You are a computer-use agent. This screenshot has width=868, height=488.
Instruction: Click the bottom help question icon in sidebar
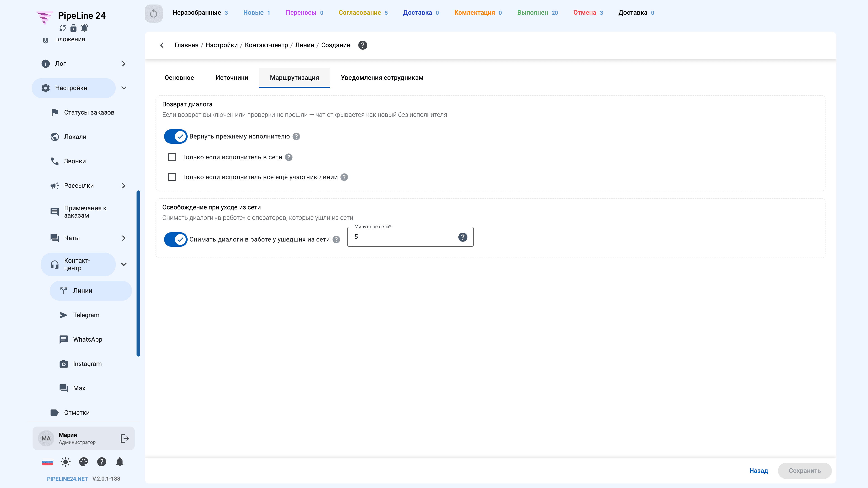coord(101,462)
